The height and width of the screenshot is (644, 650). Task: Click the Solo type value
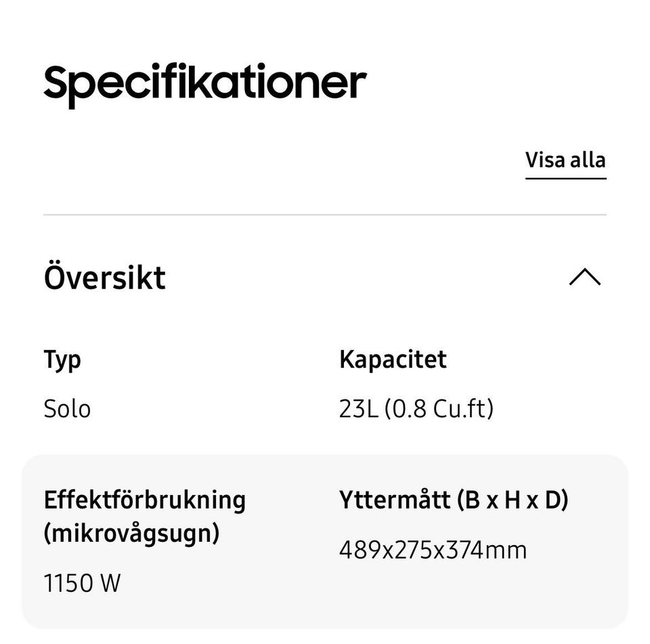pos(67,408)
